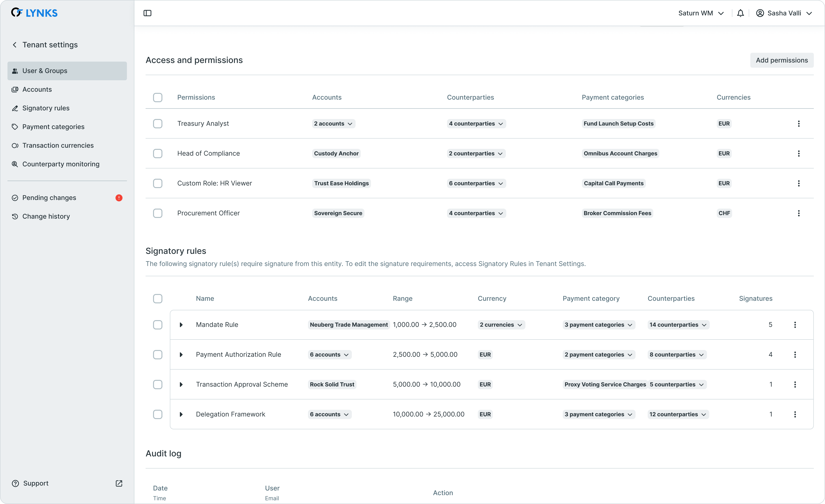Go to Signatory rules in sidebar

pyautogui.click(x=46, y=108)
